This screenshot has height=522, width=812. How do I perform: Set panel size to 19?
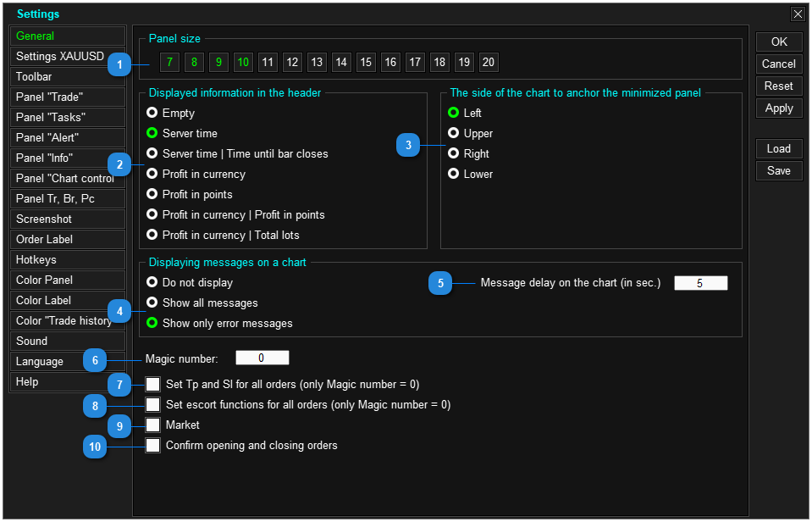[464, 62]
